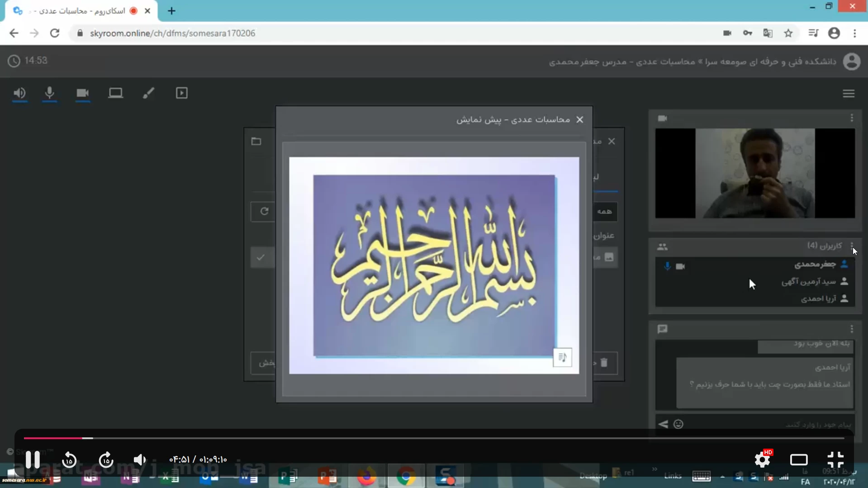
Task: Click the camera icon next to جعفر محمدی
Action: coord(680,267)
